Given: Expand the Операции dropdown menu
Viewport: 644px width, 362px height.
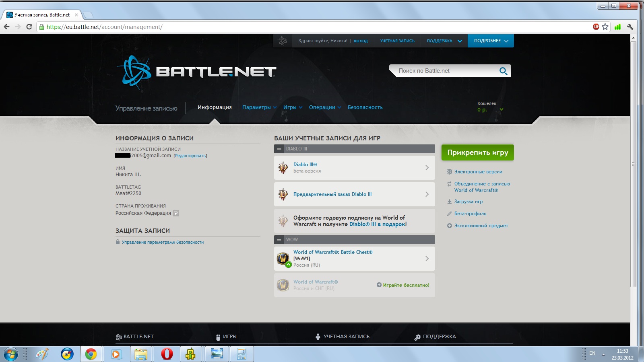Looking at the screenshot, I should [x=325, y=107].
